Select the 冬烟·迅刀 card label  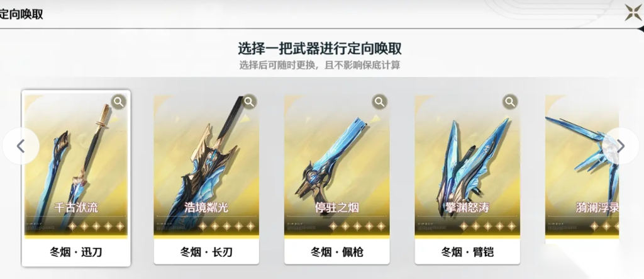coord(76,252)
